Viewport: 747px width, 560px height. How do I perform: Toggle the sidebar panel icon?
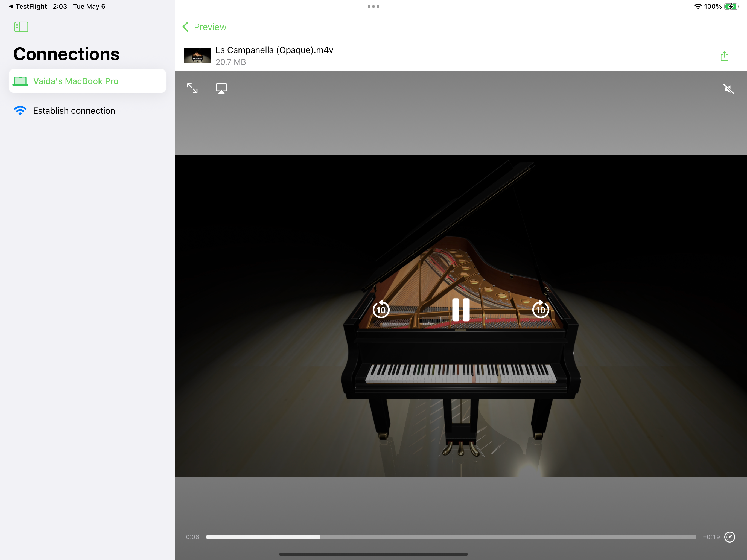coord(21,27)
